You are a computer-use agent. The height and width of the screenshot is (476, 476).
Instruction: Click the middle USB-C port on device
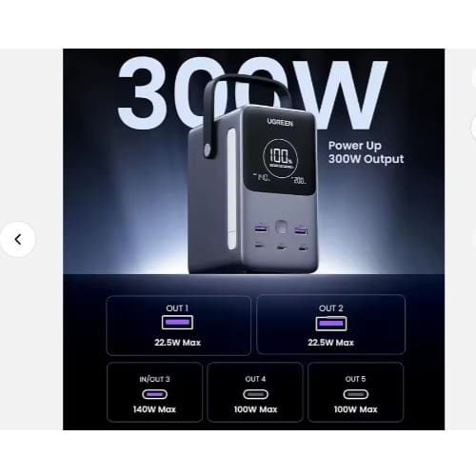click(281, 248)
